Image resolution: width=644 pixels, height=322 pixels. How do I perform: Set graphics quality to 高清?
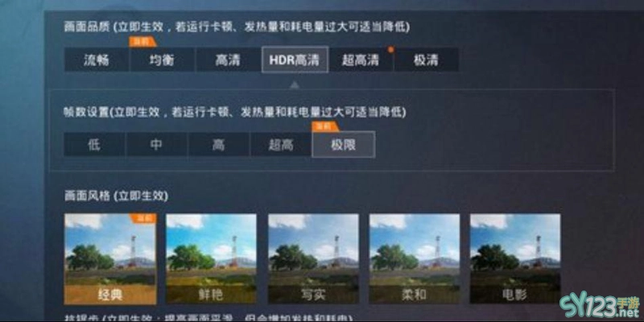[228, 60]
